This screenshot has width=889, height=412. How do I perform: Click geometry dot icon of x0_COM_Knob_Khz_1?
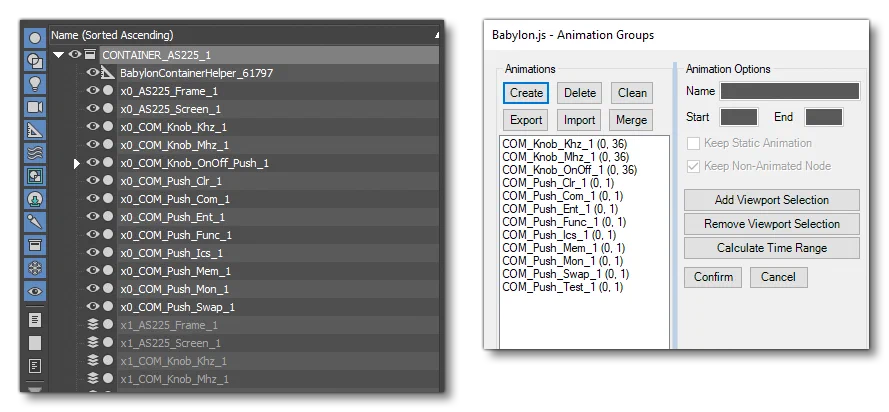point(108,126)
